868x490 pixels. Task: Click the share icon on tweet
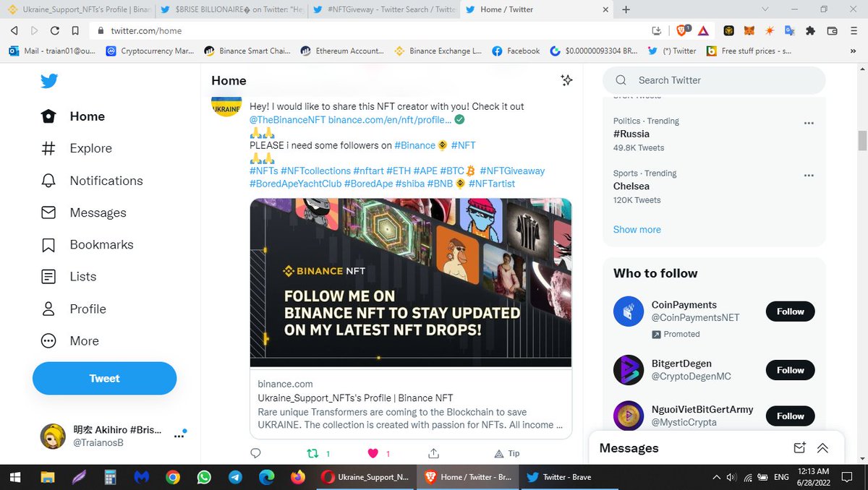[x=434, y=453]
